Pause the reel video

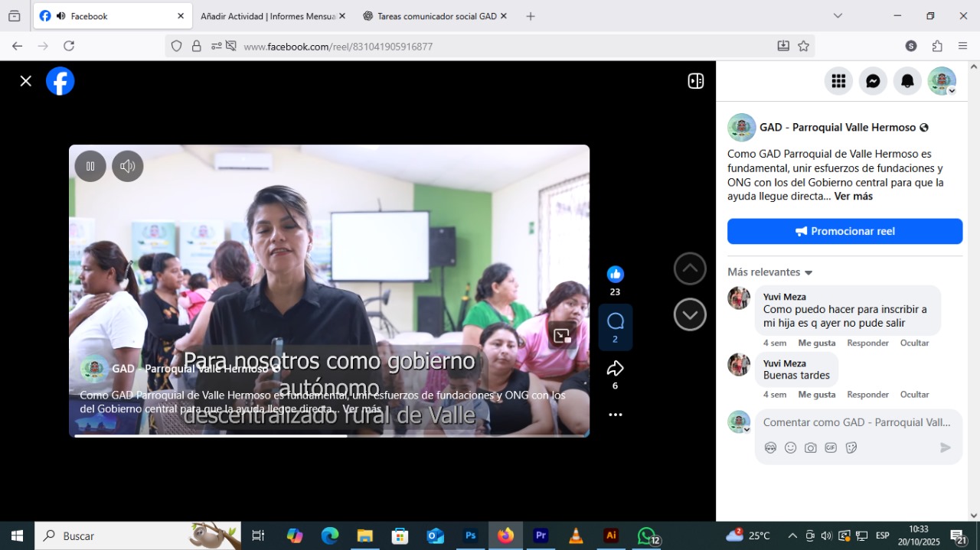[x=90, y=166]
